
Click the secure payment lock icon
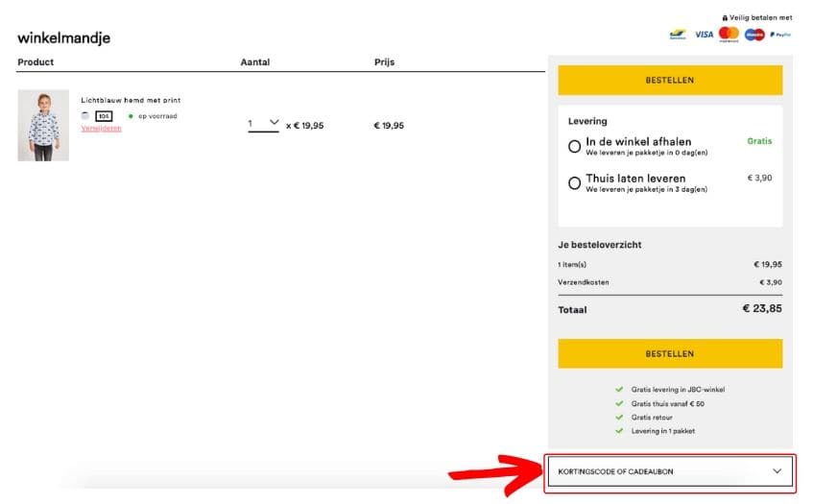(x=725, y=17)
